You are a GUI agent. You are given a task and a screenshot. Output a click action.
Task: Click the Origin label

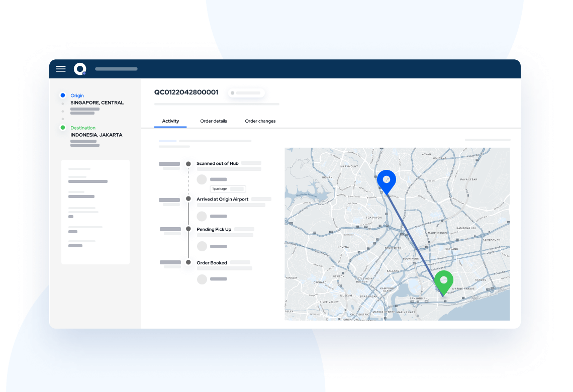point(77,95)
